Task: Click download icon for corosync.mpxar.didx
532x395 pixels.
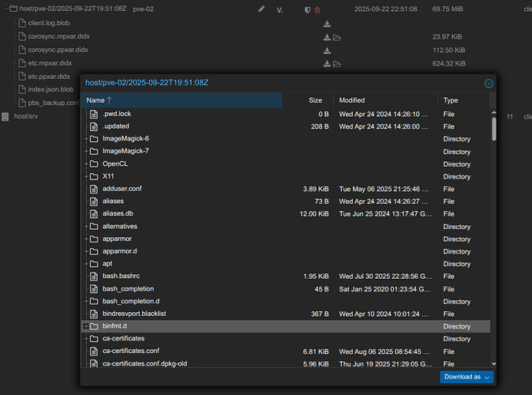Action: pos(327,37)
